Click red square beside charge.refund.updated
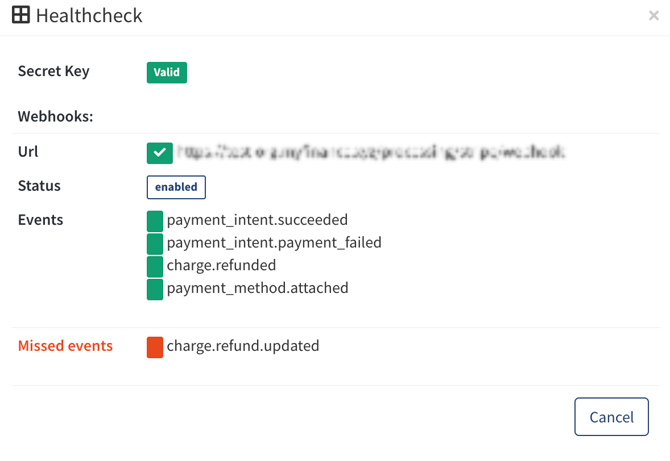Viewport: 670px width, 461px height. [x=155, y=347]
